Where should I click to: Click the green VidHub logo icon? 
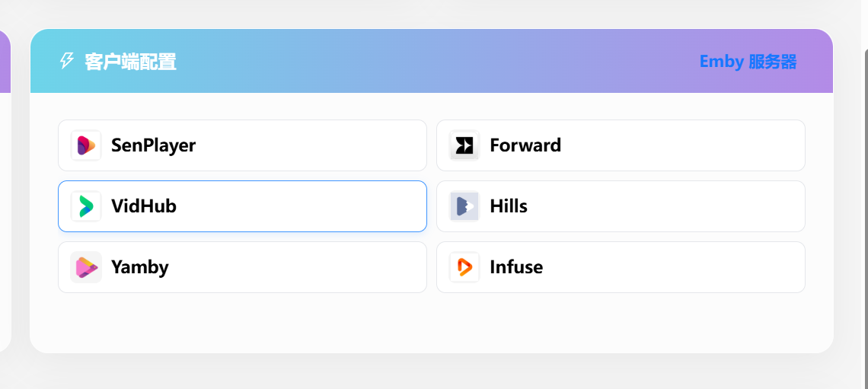(x=86, y=206)
